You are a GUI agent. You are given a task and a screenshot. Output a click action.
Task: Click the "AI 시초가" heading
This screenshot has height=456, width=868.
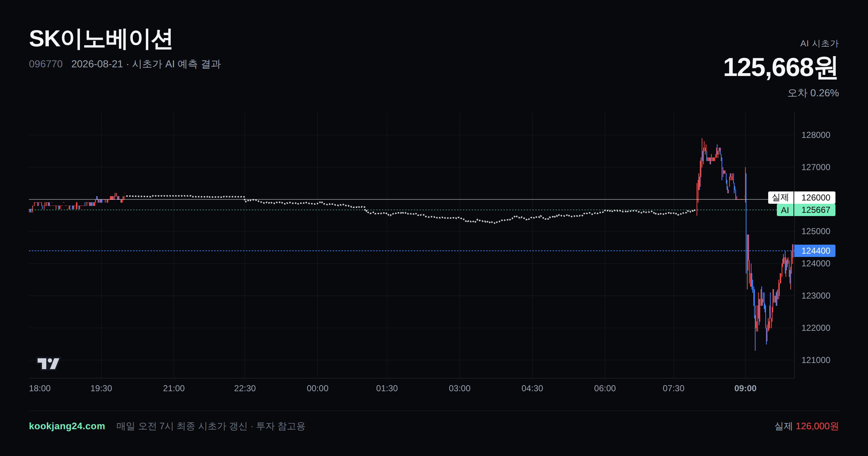819,43
